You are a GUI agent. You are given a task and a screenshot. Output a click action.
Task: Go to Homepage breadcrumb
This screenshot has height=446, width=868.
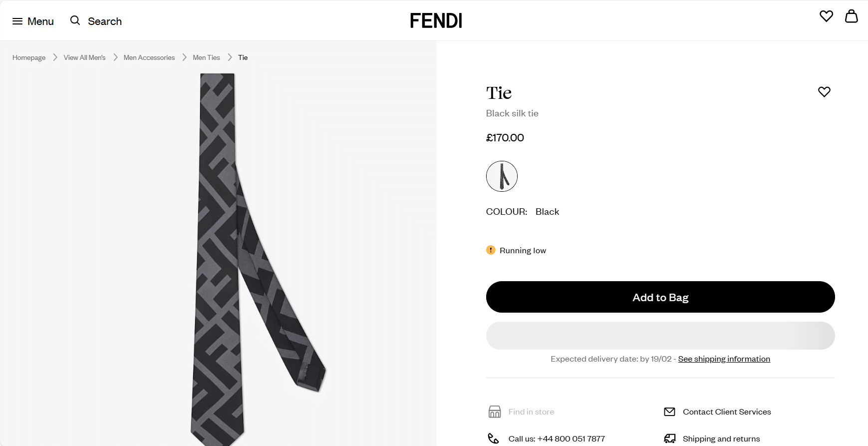[29, 57]
